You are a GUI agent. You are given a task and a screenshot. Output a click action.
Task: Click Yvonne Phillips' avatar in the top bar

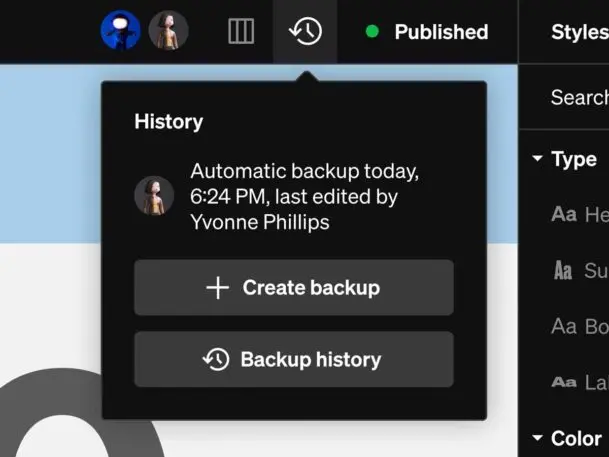(168, 31)
